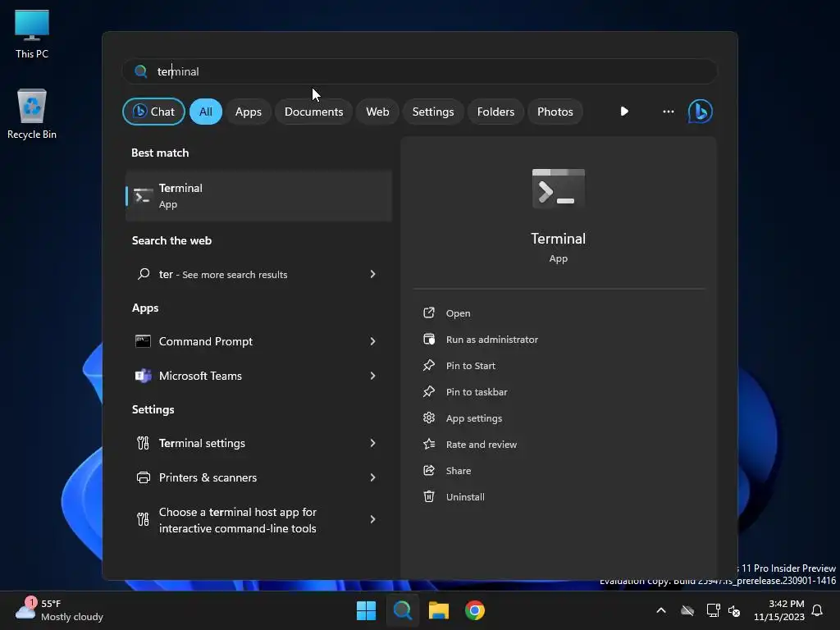Expand the 'ter' web search result arrow

(x=373, y=274)
